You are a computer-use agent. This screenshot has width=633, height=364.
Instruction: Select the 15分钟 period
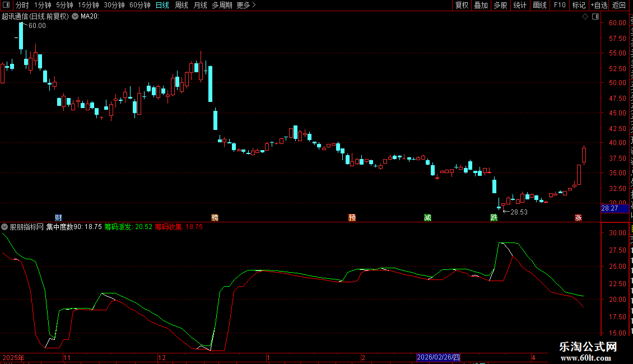coord(89,5)
